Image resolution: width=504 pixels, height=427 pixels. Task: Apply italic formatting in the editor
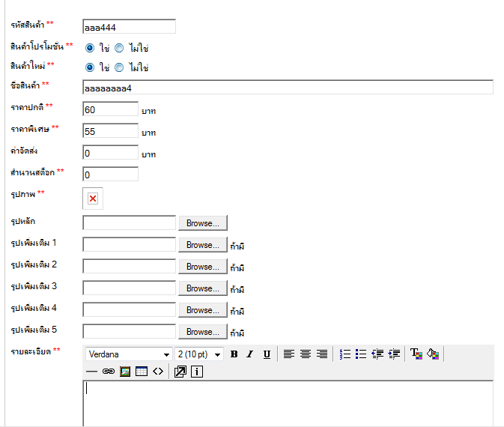pos(250,354)
